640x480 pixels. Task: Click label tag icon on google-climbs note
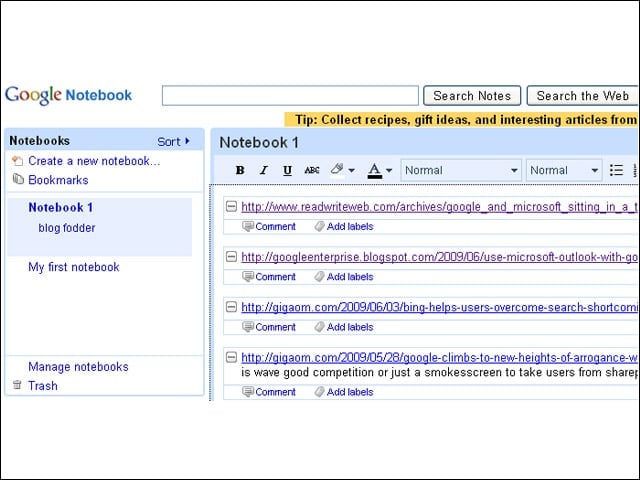(x=320, y=391)
